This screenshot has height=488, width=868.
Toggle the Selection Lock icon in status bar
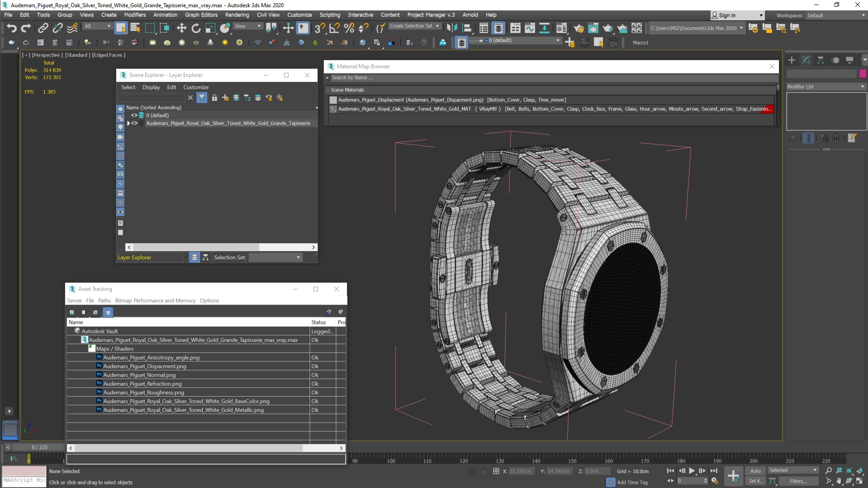click(484, 471)
